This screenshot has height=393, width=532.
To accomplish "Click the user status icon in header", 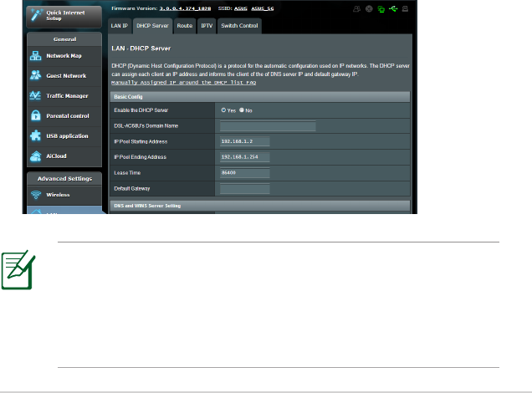I will coord(356,9).
